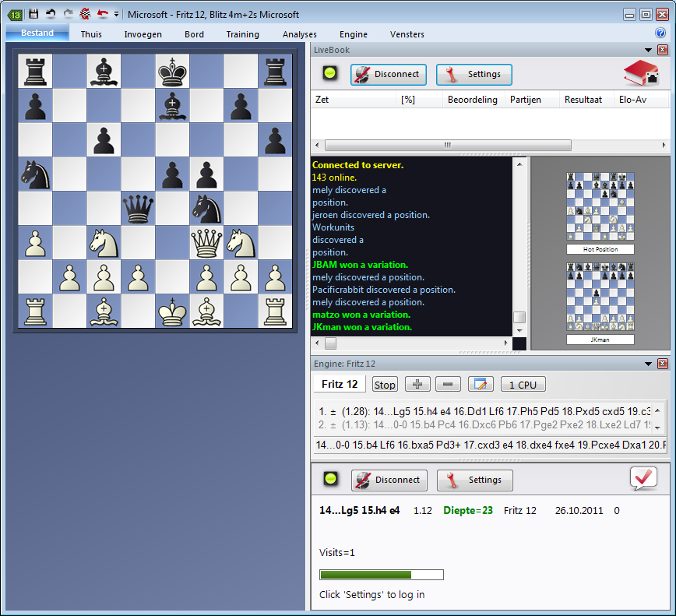Toggle the green status light in the bottom panel

[330, 479]
